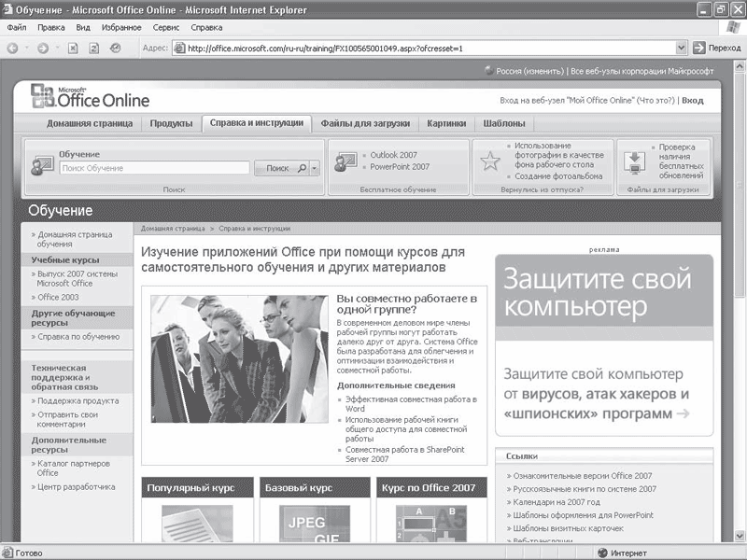Click the Back navigation arrow icon
Viewport: 747px width, 560px height.
pos(13,49)
